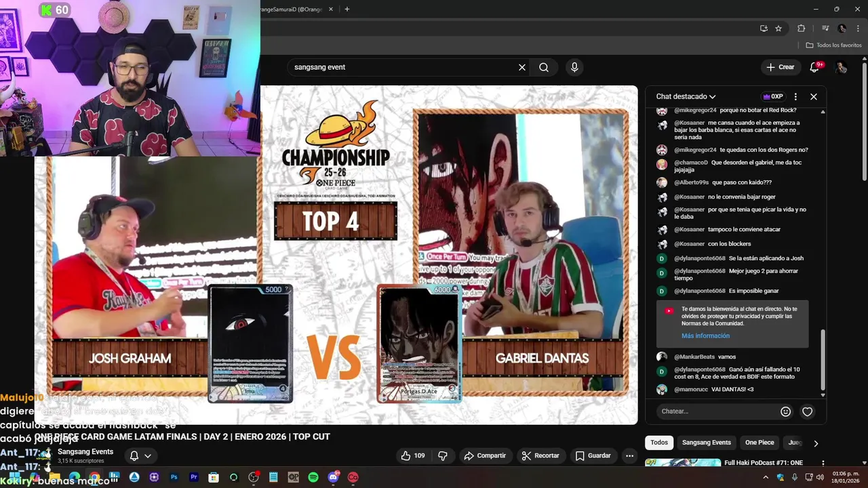Open Full Haki PodCast video thumbnail
Screen dimensions: 868x488
click(682, 464)
